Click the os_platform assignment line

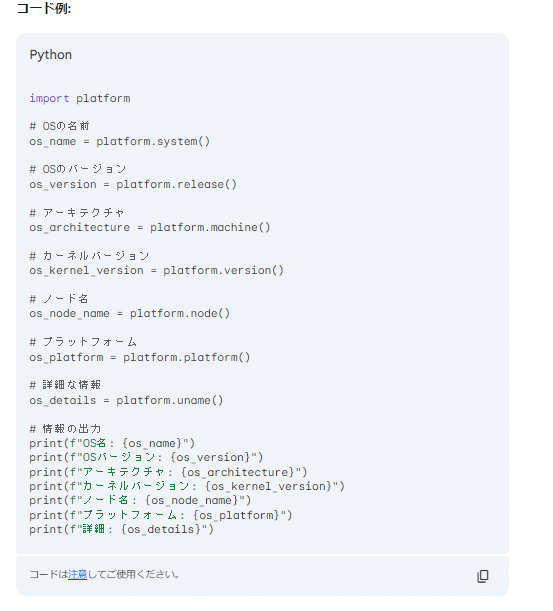[x=140, y=357]
